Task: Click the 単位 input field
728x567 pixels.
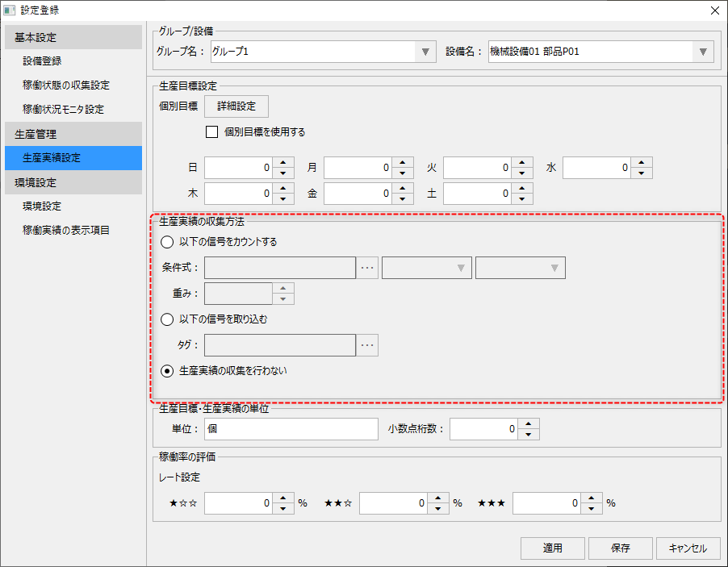Action: click(291, 429)
